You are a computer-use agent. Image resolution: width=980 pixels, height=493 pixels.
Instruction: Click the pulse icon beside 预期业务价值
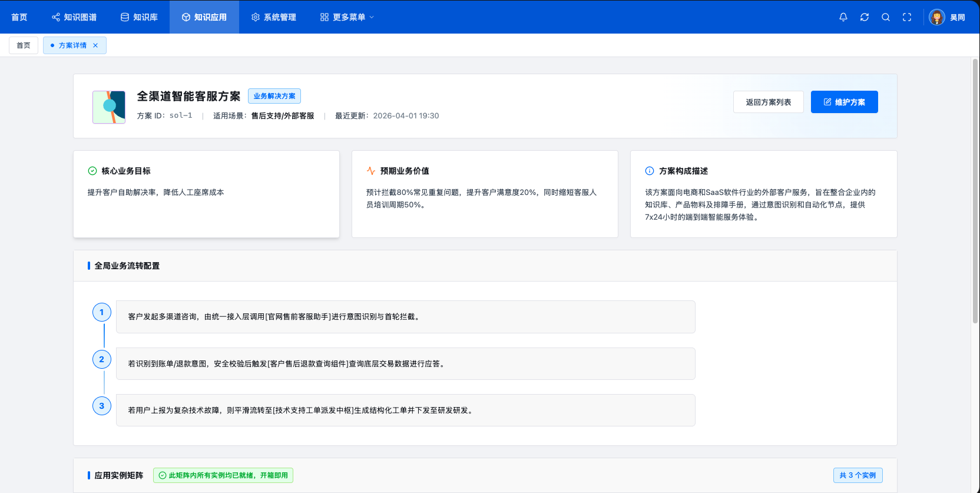tap(371, 171)
